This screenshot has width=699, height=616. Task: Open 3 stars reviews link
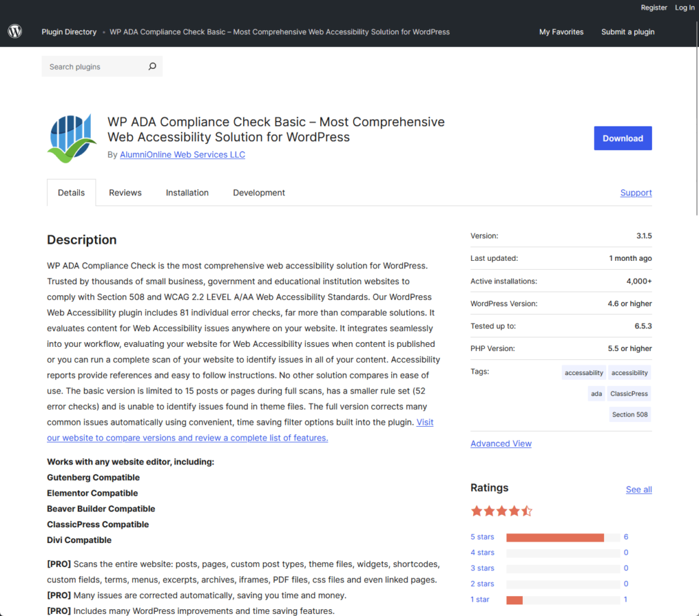(x=483, y=568)
